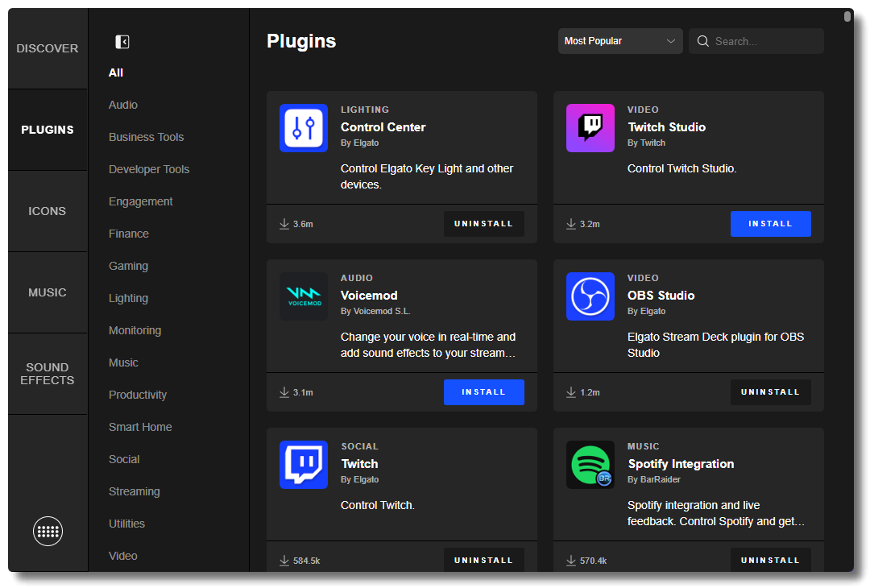870x588 pixels.
Task: Click the Plugins page heading
Action: point(301,41)
